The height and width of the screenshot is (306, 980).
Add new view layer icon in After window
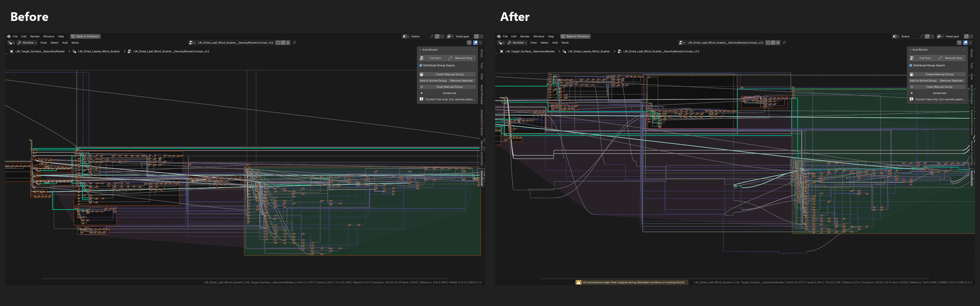[966, 36]
